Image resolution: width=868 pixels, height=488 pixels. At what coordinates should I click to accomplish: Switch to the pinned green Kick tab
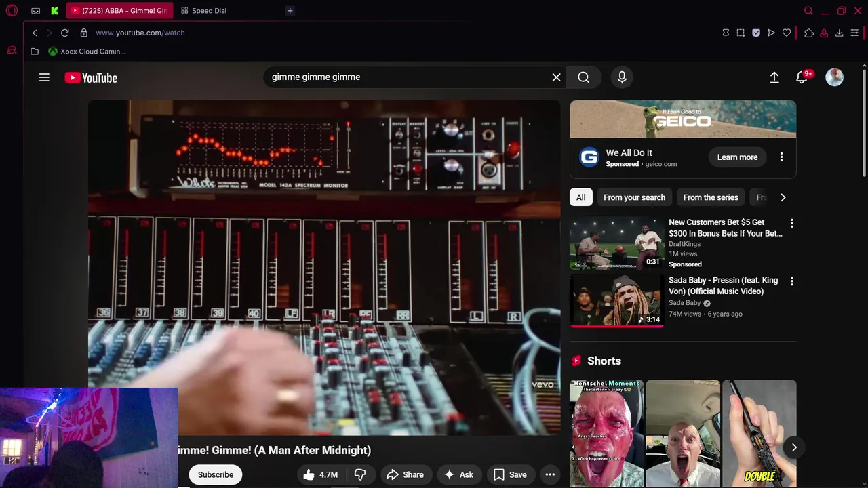[x=55, y=11]
